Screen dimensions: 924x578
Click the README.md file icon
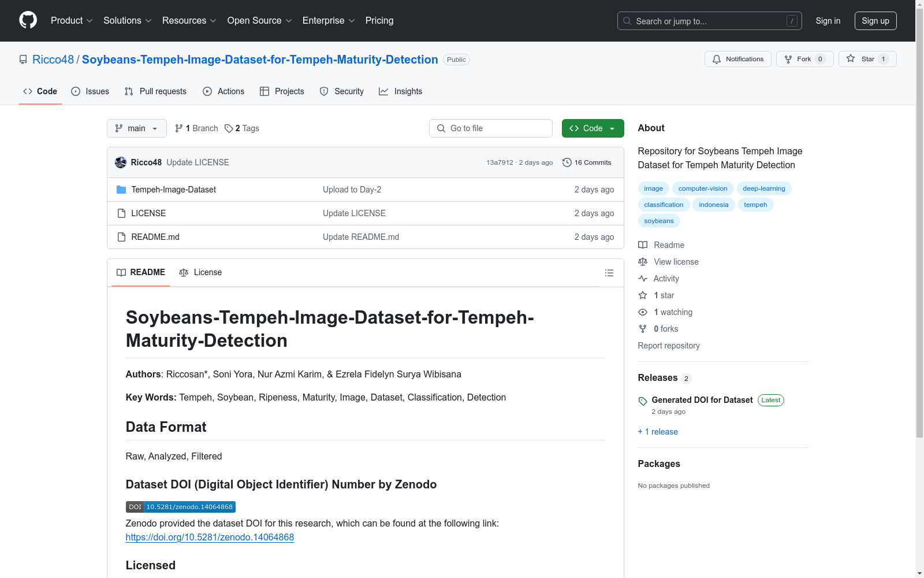pos(121,237)
